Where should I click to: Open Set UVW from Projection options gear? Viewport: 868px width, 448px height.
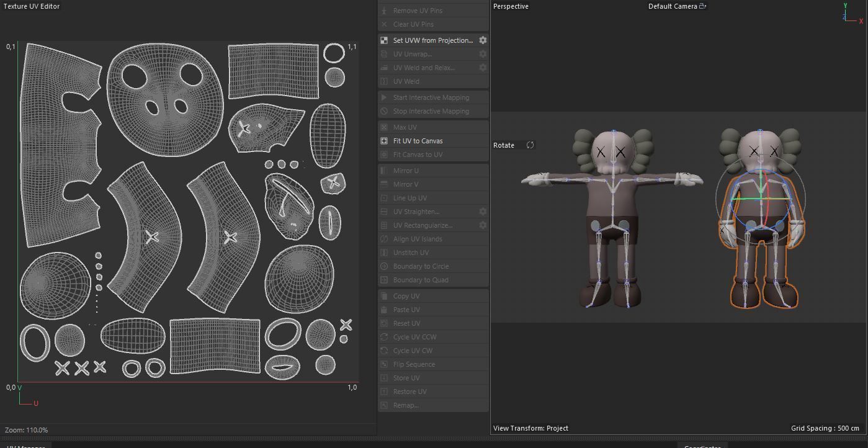(x=483, y=40)
